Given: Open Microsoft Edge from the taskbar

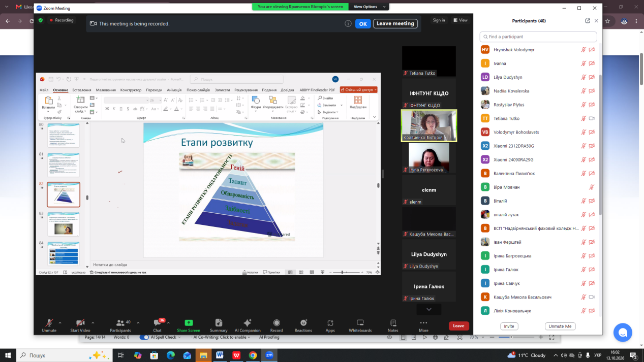Looking at the screenshot, I should [x=170, y=355].
